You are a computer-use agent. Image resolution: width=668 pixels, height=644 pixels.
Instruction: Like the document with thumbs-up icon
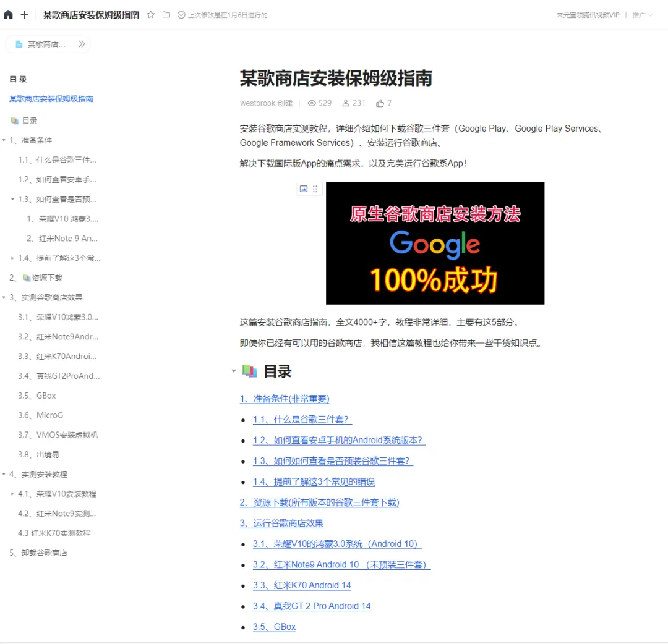[380, 103]
